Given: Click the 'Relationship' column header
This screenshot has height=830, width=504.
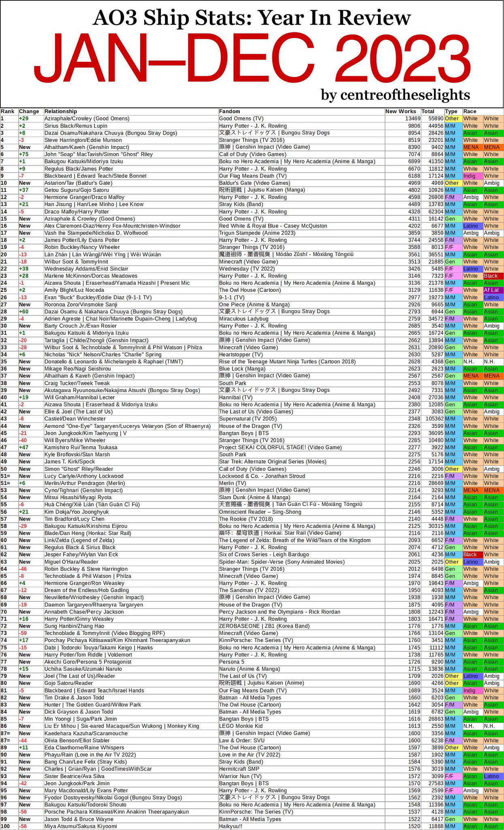Looking at the screenshot, I should point(61,112).
